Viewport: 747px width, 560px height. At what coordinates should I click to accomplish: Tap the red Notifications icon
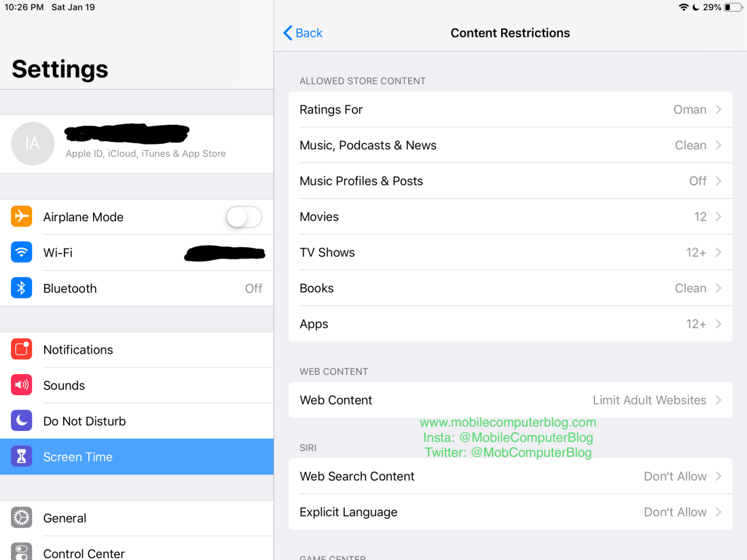coord(22,350)
